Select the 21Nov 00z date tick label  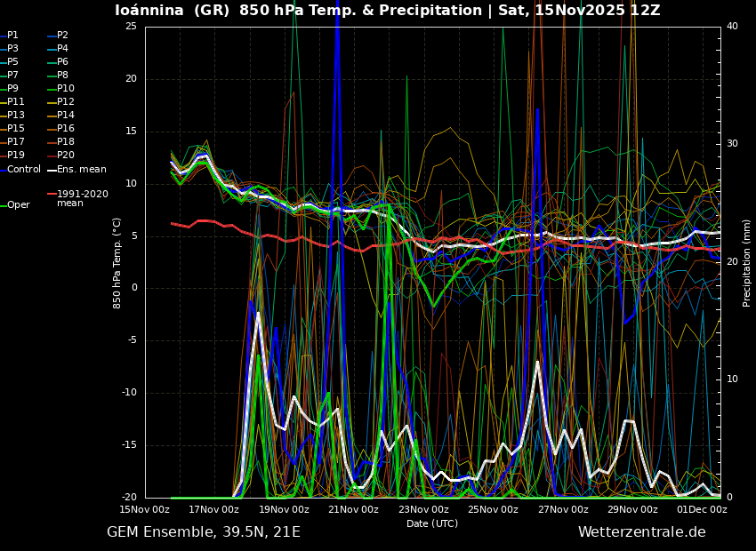pos(353,509)
